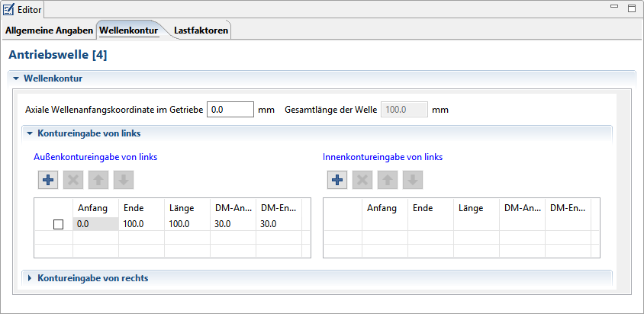Select the DM-Anfang cell showing 30.0
The height and width of the screenshot is (314, 644).
tap(232, 224)
